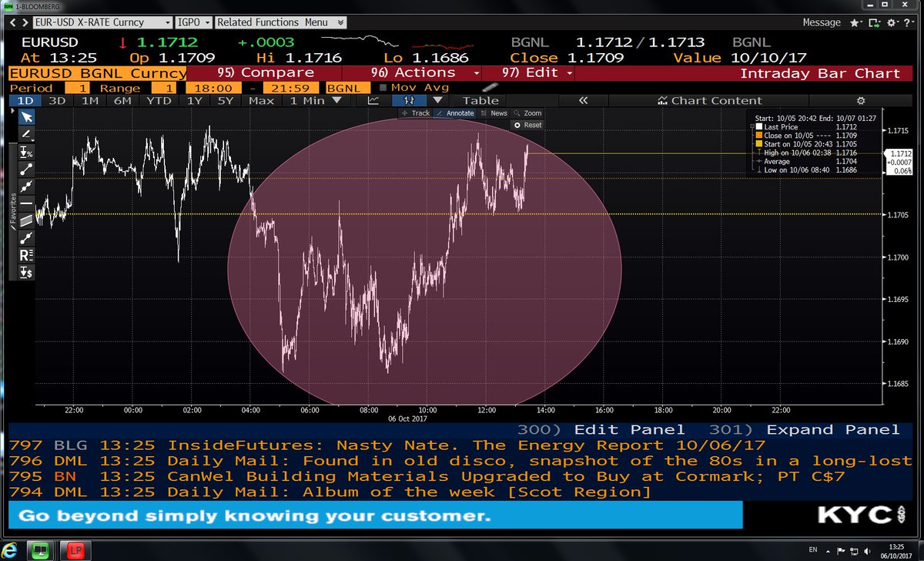This screenshot has width=924, height=561.
Task: Open Message in top bar
Action: click(822, 22)
